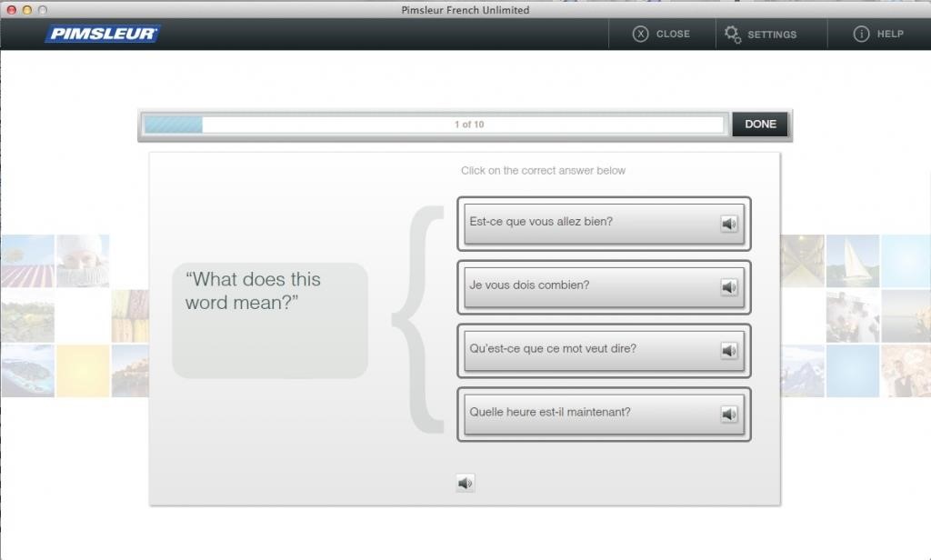The image size is (931, 560).
Task: Click the lavender field background thumbnail
Action: click(27, 261)
